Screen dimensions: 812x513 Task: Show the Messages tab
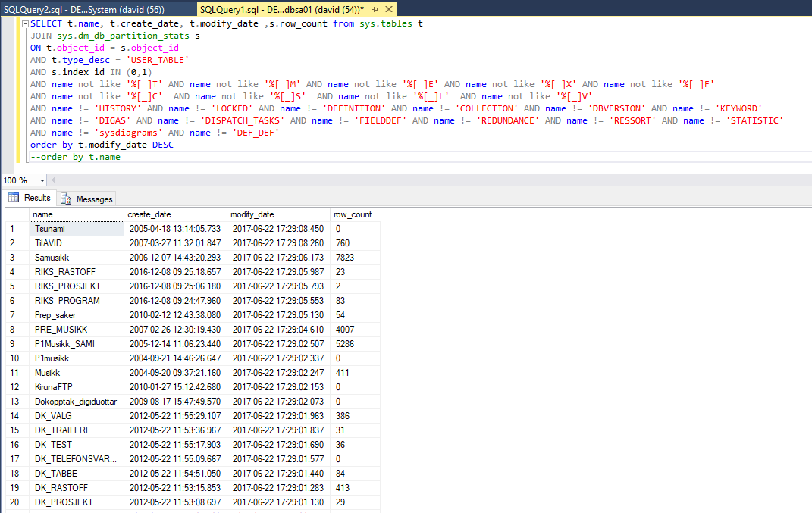(87, 199)
